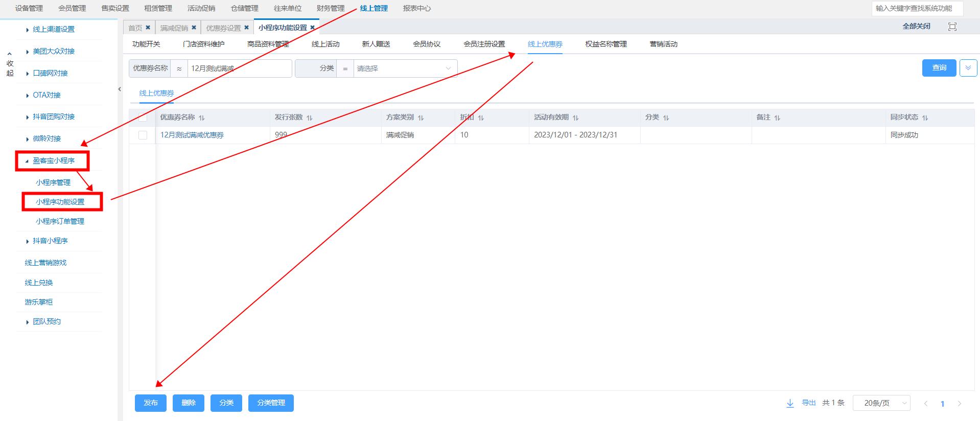
Task: Click the fullscreen icon next to 全部关闭
Action: click(952, 27)
